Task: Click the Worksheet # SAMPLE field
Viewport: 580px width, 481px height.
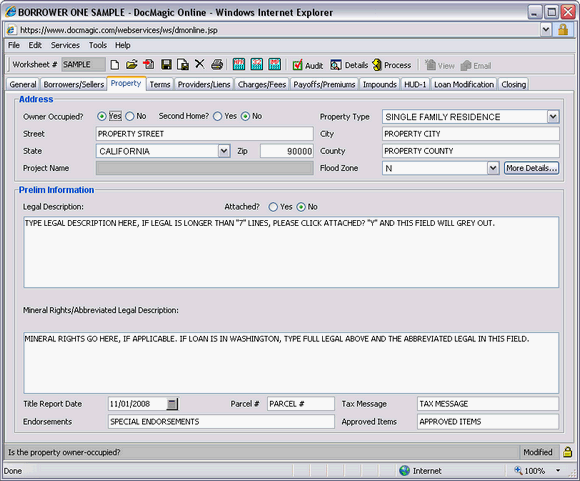Action: (83, 64)
